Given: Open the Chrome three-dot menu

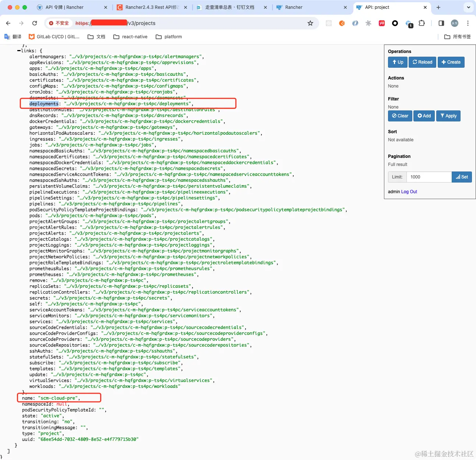Looking at the screenshot, I should [x=468, y=23].
